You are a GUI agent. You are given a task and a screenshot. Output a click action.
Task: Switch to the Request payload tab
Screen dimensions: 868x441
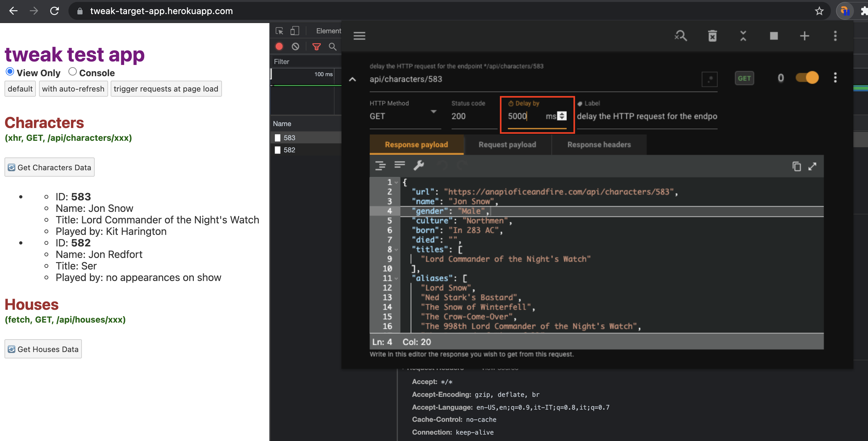507,145
